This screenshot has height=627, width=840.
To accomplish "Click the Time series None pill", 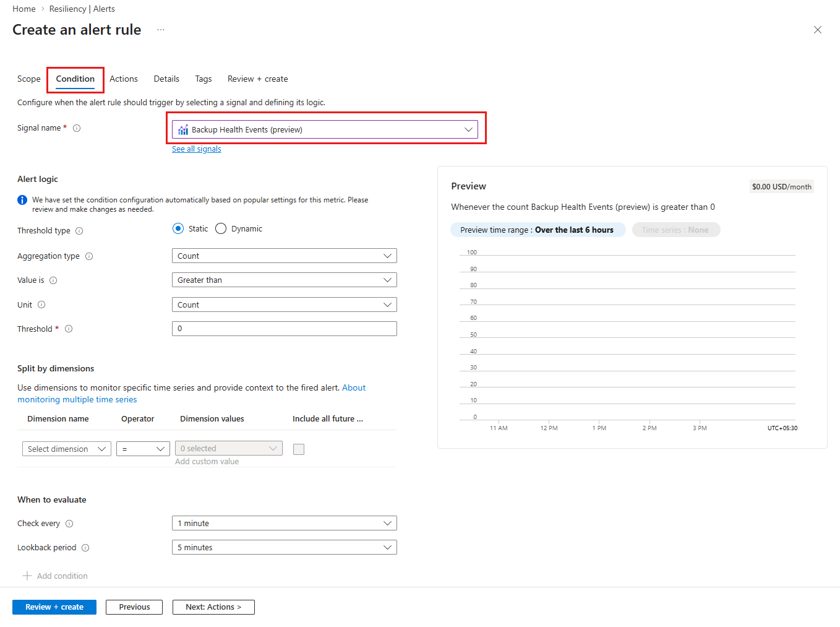I will tap(675, 230).
